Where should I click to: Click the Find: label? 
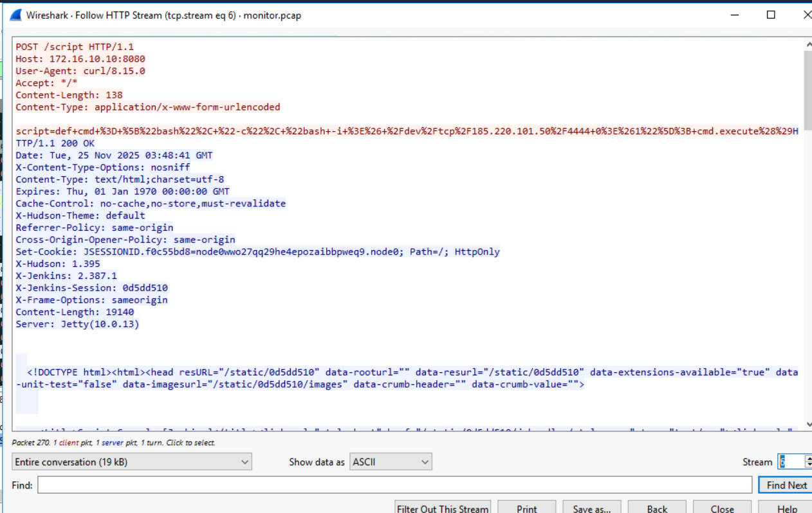click(x=23, y=485)
